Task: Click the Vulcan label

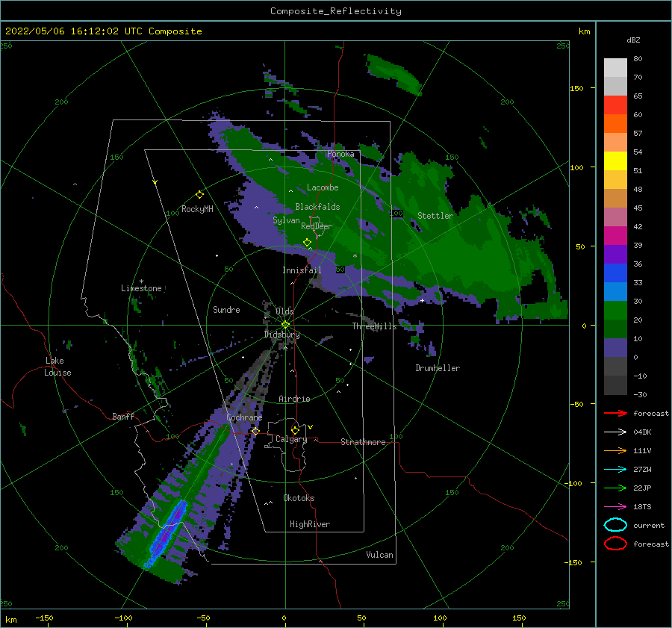Action: point(379,555)
